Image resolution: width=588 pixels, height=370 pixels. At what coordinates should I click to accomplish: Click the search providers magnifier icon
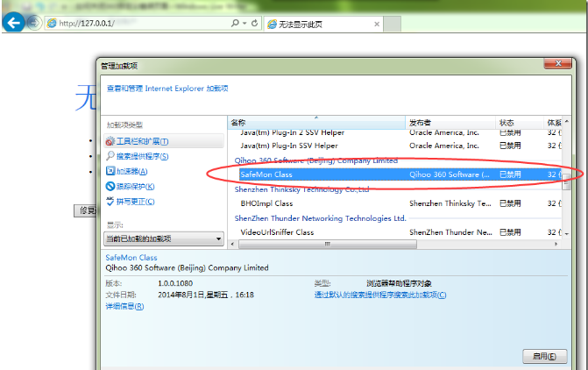point(110,156)
